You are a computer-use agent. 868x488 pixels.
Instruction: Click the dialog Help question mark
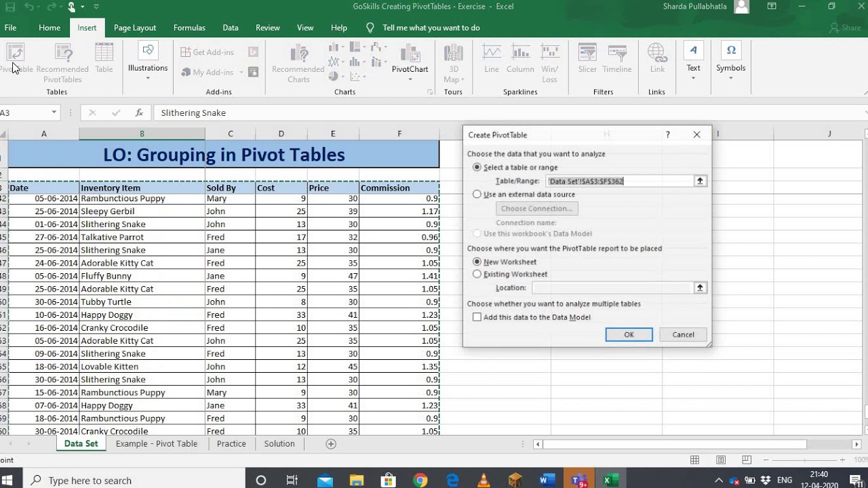tap(667, 135)
